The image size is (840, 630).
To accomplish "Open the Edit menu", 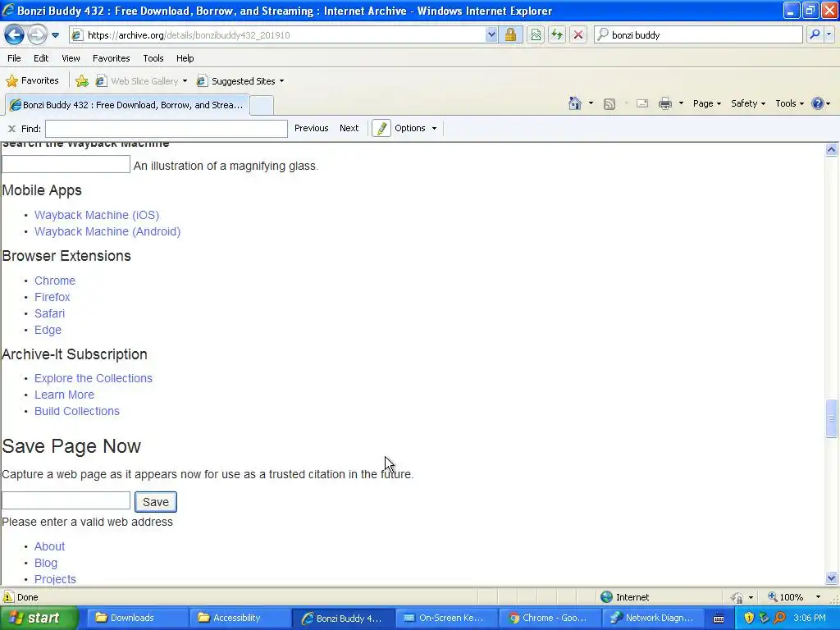I will [41, 58].
